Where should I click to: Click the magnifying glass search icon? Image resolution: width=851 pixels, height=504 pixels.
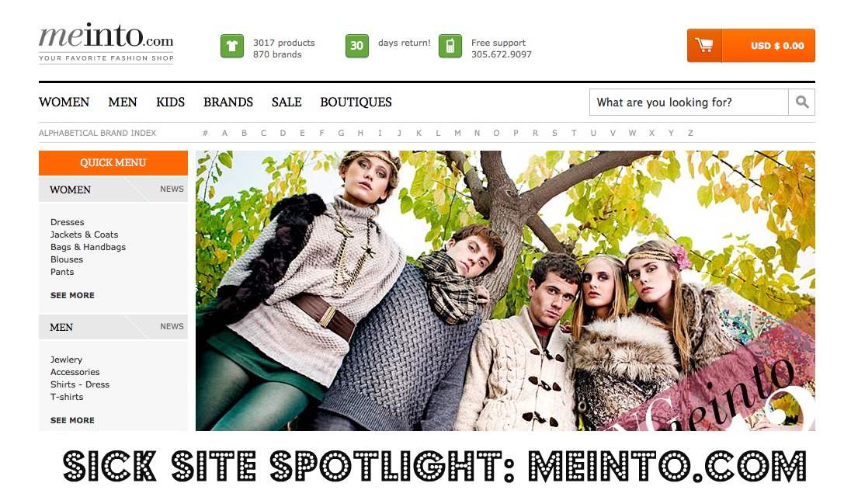(x=801, y=102)
